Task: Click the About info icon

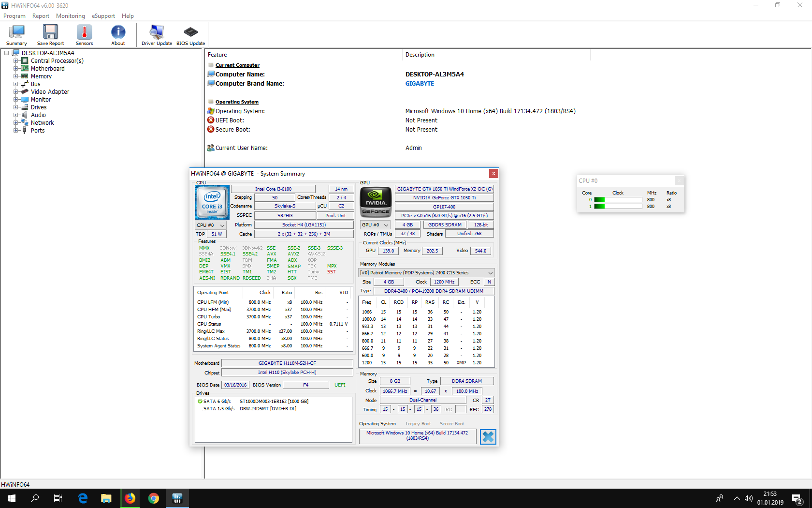Action: pyautogui.click(x=118, y=35)
